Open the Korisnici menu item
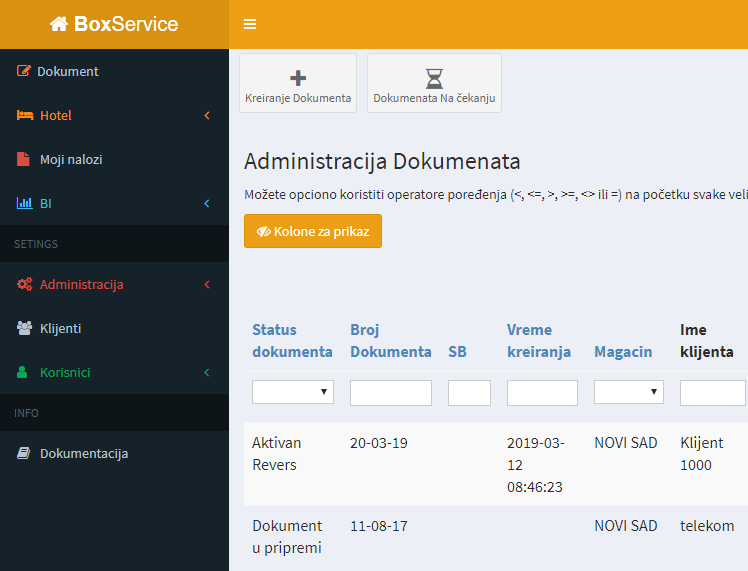The height and width of the screenshot is (571, 748). (114, 372)
